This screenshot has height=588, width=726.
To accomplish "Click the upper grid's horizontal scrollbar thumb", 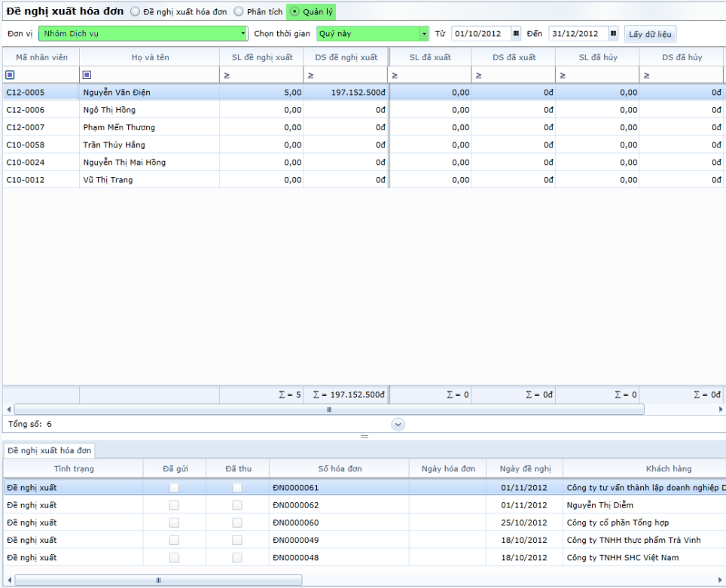I will (328, 410).
